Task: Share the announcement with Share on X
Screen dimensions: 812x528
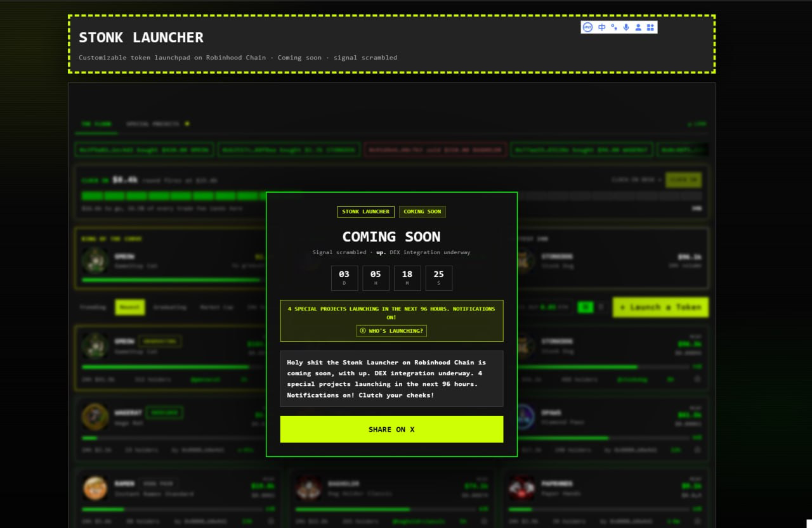Action: [391, 429]
